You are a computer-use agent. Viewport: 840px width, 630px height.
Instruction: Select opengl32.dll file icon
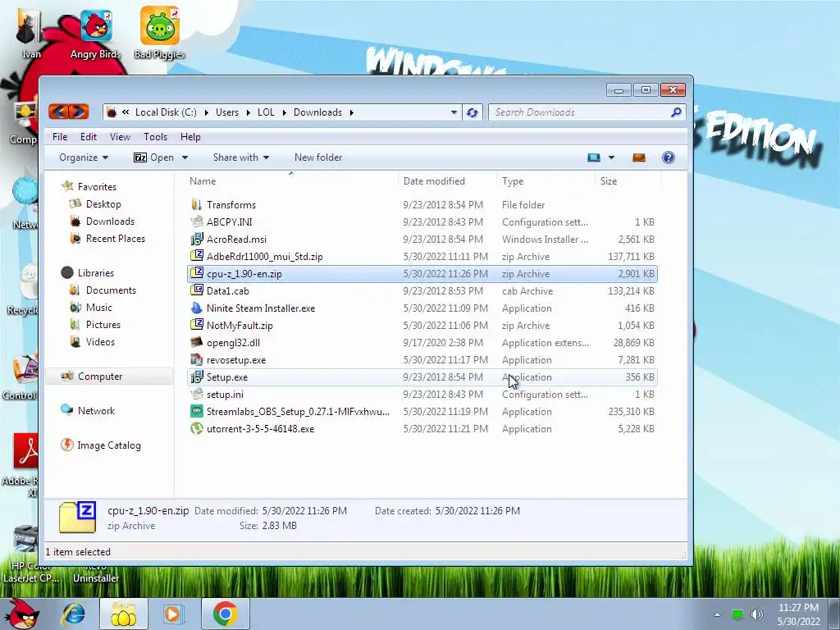tap(197, 342)
